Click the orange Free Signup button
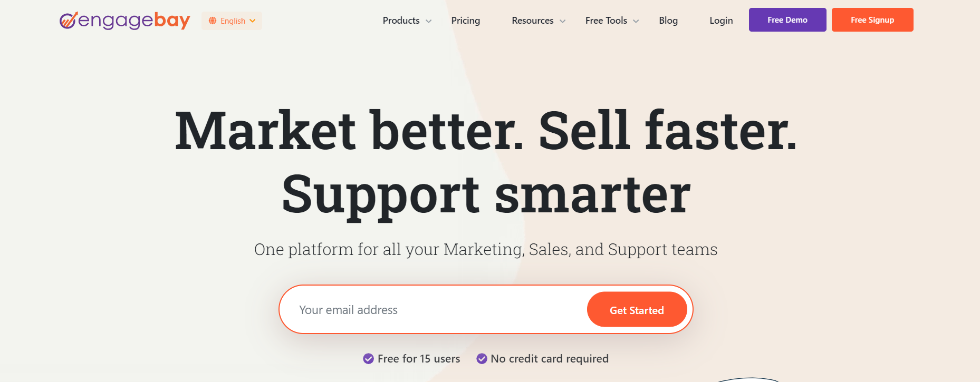This screenshot has height=382, width=980. pos(872,20)
